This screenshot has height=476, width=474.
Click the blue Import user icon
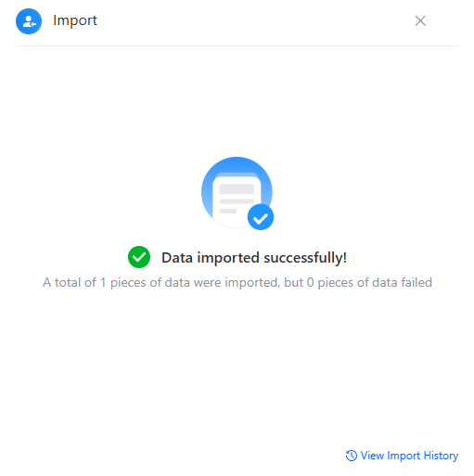click(x=29, y=21)
